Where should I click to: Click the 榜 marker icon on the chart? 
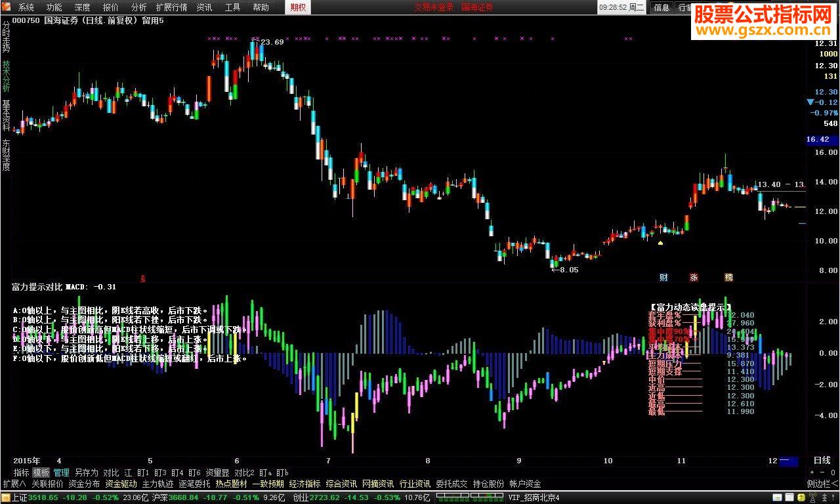tap(728, 278)
